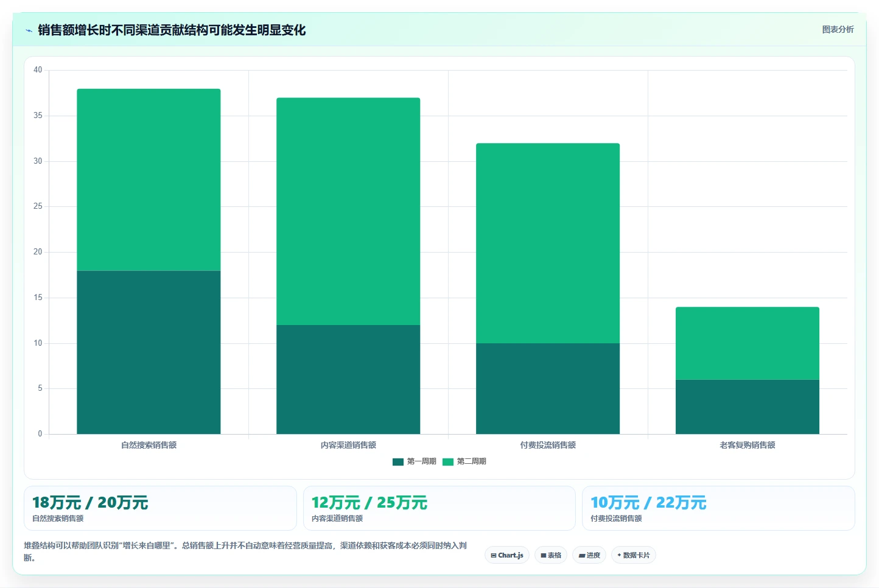Click the green 第二周期 legend swatch
The height and width of the screenshot is (588, 879).
(x=448, y=461)
